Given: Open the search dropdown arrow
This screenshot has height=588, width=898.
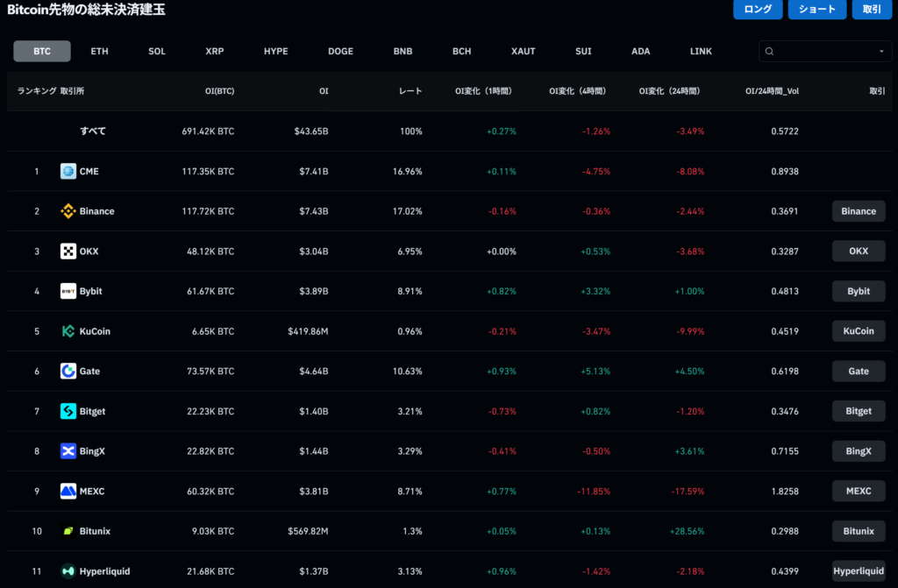Looking at the screenshot, I should 881,52.
